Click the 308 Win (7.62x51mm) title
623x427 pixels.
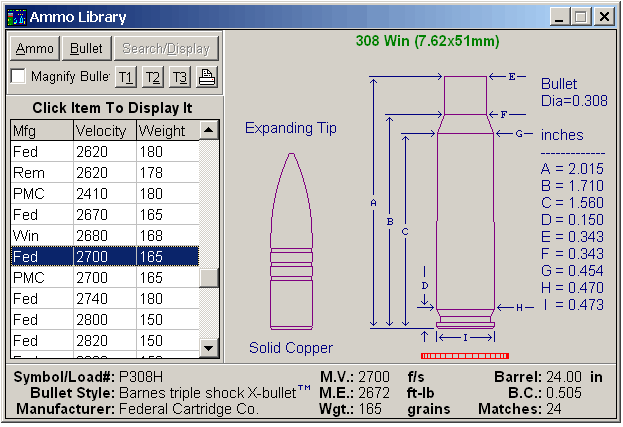(x=428, y=41)
